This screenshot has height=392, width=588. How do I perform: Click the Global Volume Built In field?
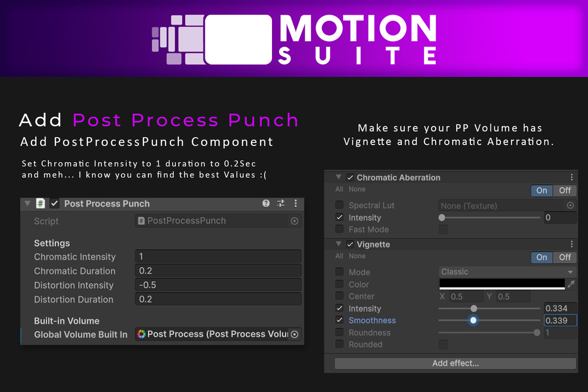218,334
